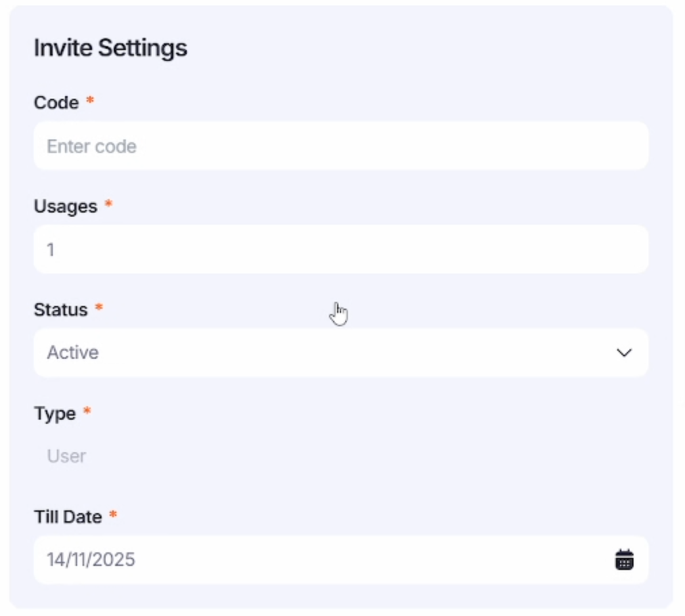Click the Usages field label
685x616 pixels.
click(66, 206)
